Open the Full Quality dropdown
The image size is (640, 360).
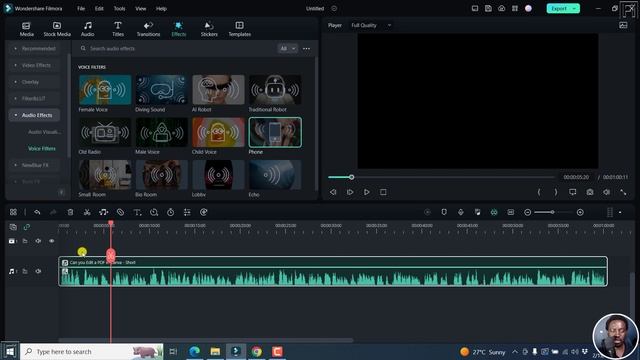click(371, 25)
